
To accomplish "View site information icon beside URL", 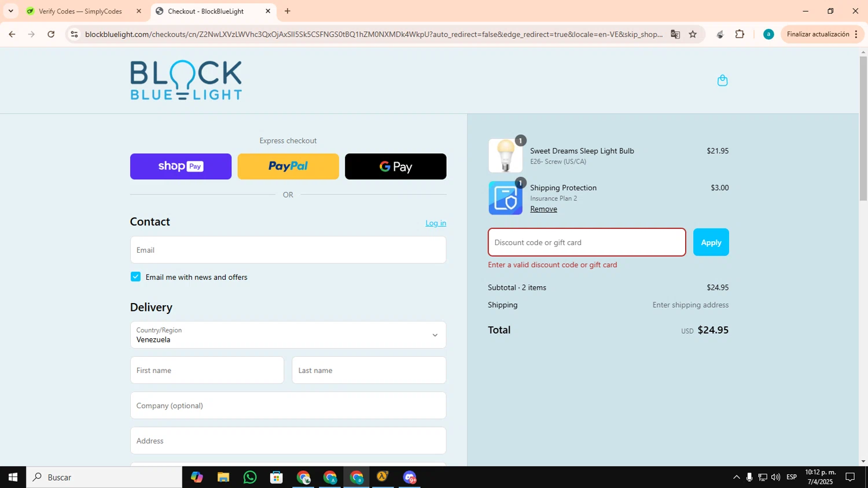I will (x=74, y=34).
